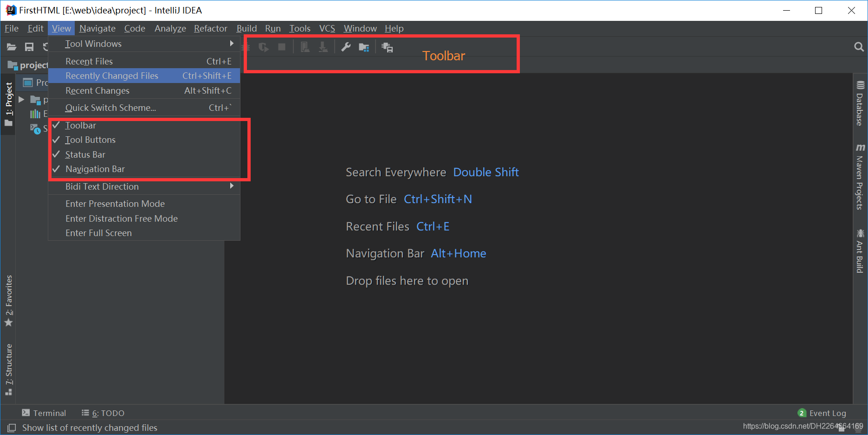Image resolution: width=868 pixels, height=435 pixels.
Task: Open the Help menu
Action: click(x=394, y=28)
